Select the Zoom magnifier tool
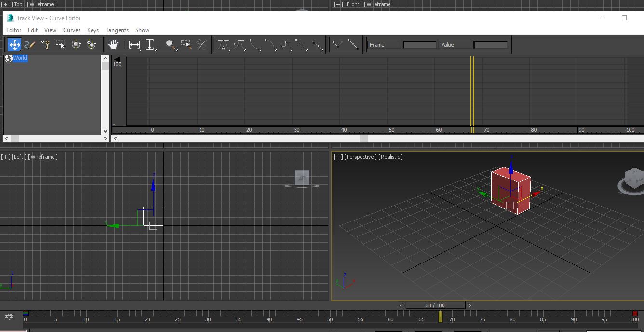Image resolution: width=644 pixels, height=332 pixels. click(171, 45)
